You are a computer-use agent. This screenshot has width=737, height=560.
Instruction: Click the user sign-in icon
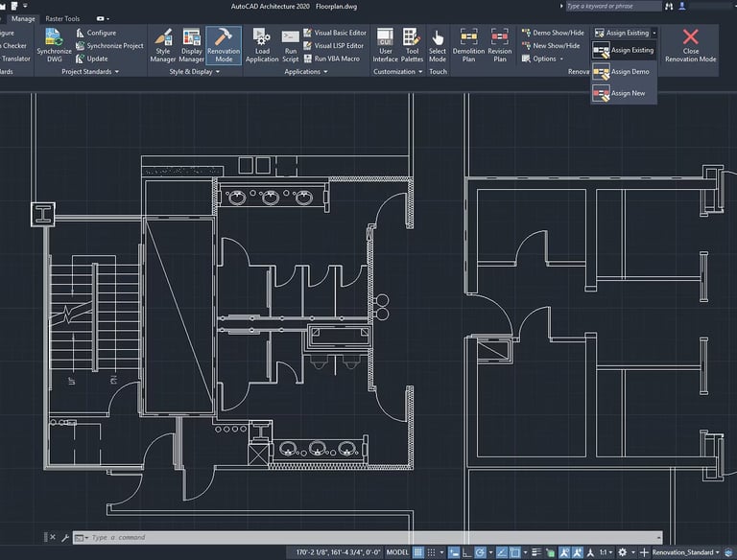pos(682,6)
